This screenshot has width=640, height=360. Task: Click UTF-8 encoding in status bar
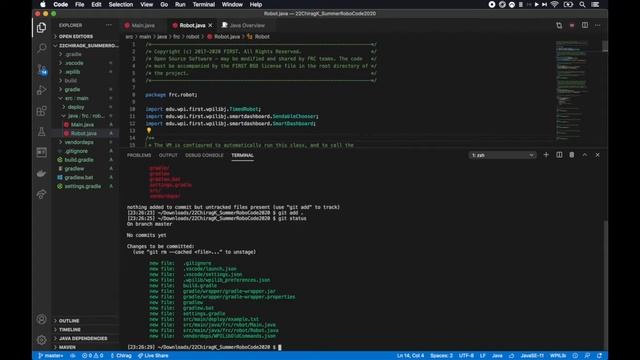point(466,356)
